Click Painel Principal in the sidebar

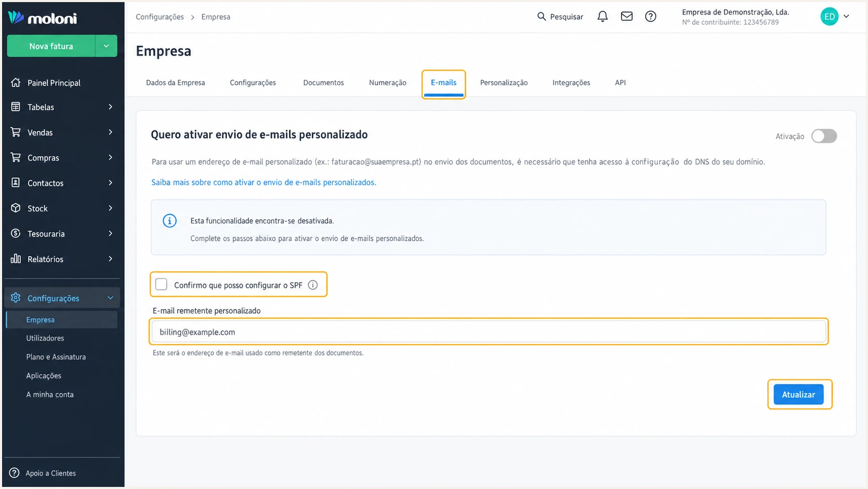[54, 83]
